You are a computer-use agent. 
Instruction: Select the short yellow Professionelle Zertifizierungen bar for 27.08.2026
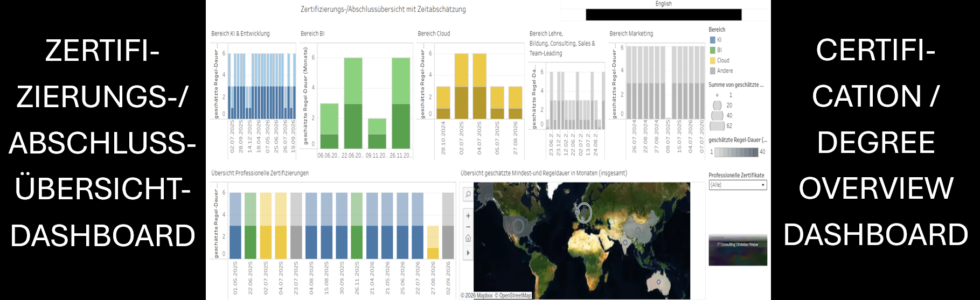click(433, 242)
